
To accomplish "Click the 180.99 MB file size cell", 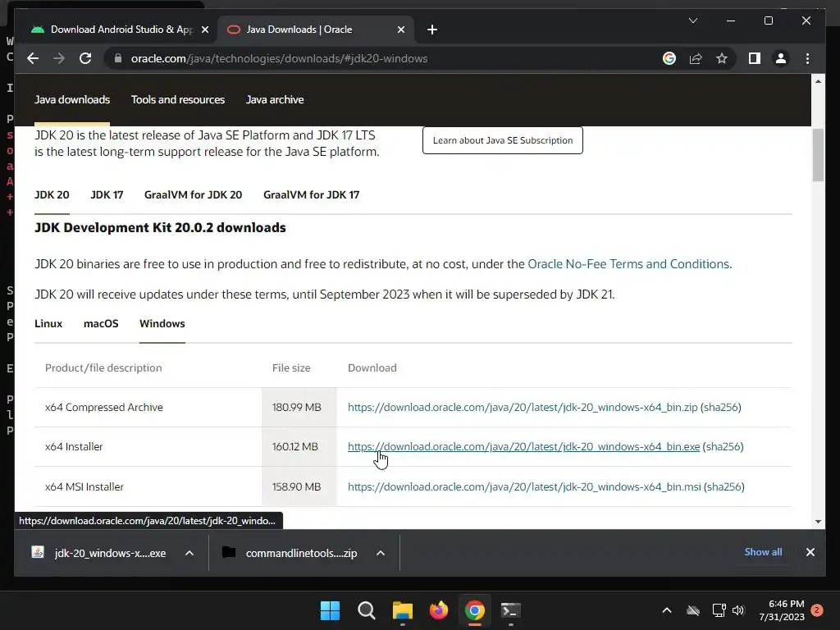I will click(299, 407).
